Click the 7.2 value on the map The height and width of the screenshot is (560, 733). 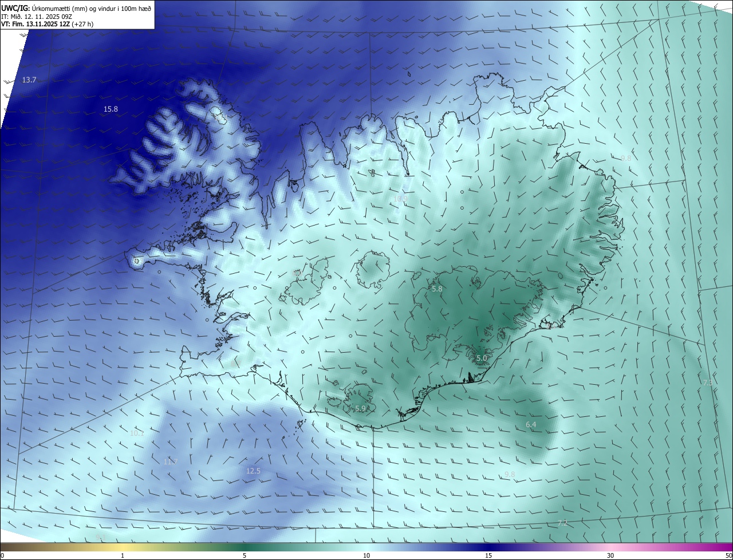coord(562,522)
